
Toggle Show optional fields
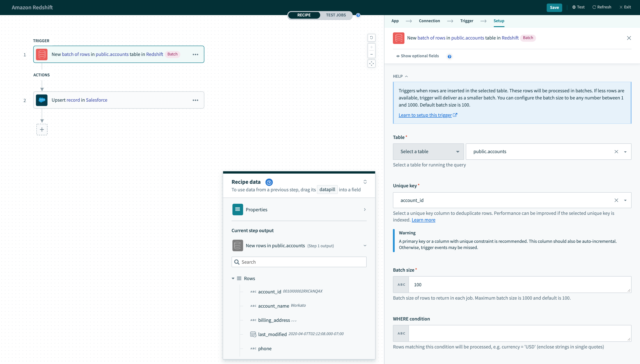pos(418,56)
